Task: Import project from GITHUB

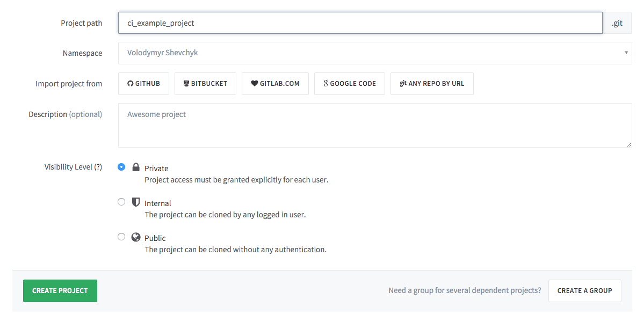Action: 143,83
